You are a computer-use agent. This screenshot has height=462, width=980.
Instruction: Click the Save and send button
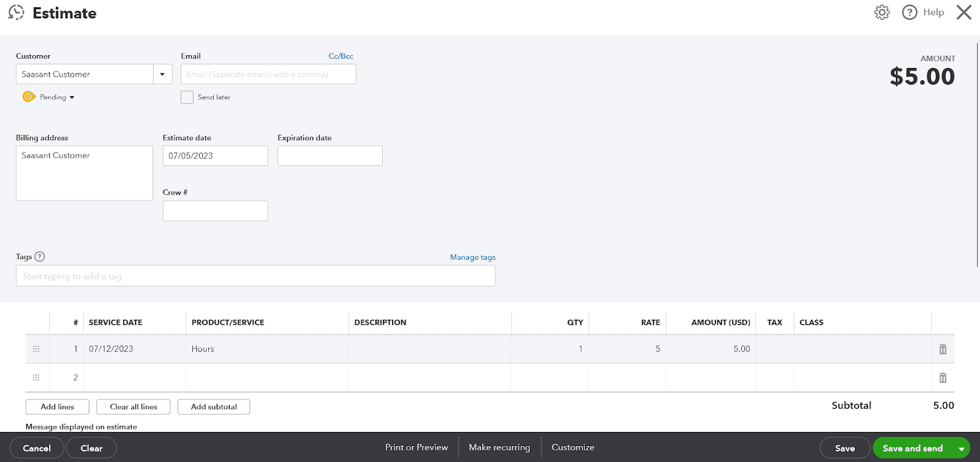913,449
